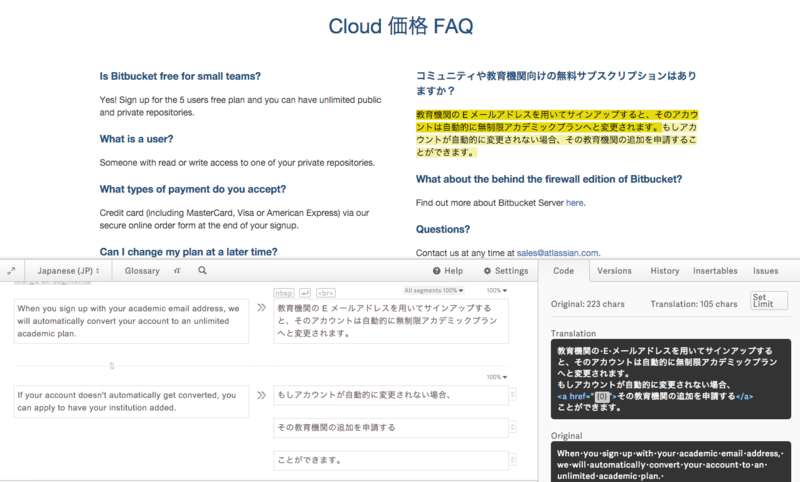Screen dimensions: 800x482
Task: Open the Settings gear in the toolbar
Action: coord(506,271)
